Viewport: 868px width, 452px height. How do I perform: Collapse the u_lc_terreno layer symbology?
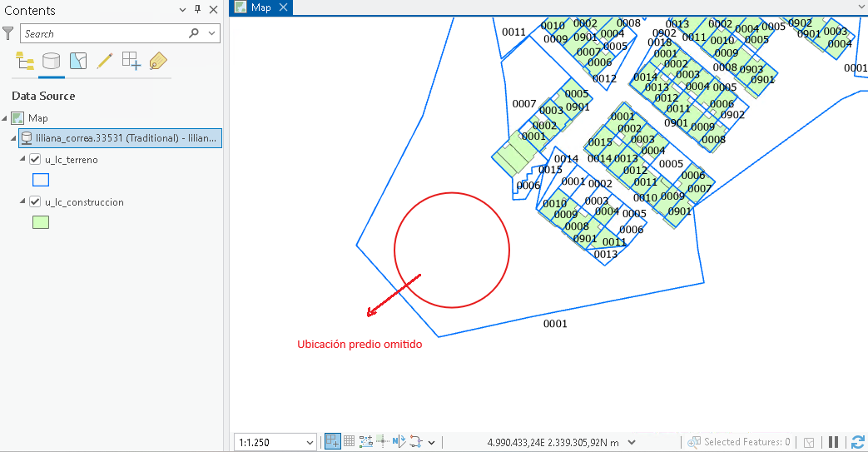pos(22,159)
